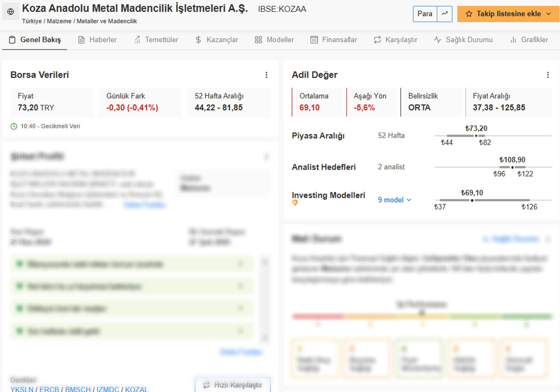
Task: Click the Piyasa Aralığı 52-week range slider
Action: pos(493,136)
